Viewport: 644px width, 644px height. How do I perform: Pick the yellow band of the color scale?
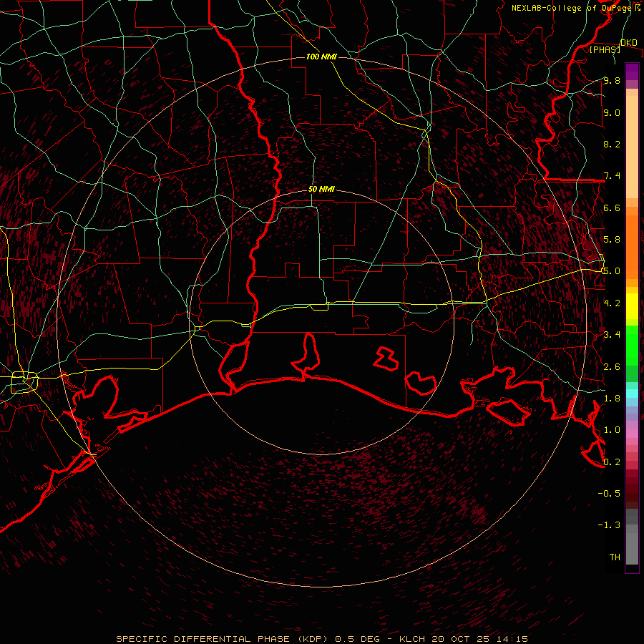point(632,306)
